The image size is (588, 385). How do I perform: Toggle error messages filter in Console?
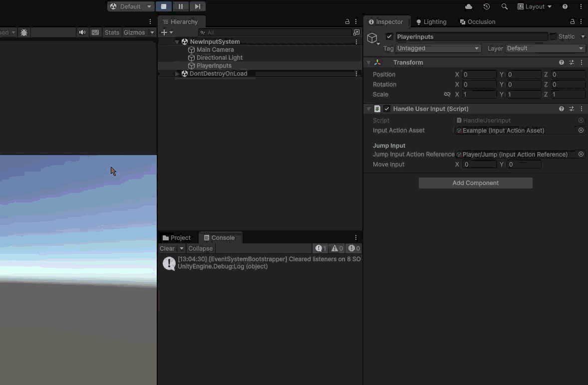pos(353,248)
